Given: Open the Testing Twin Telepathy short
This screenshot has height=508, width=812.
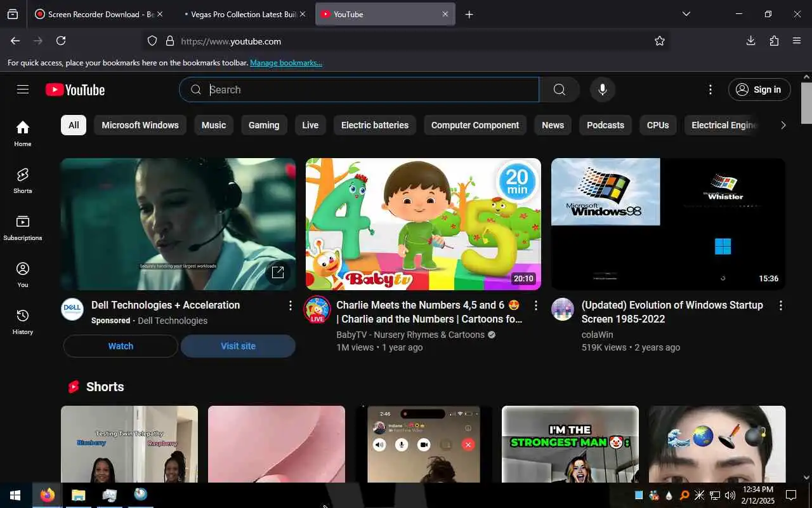Looking at the screenshot, I should (129, 444).
